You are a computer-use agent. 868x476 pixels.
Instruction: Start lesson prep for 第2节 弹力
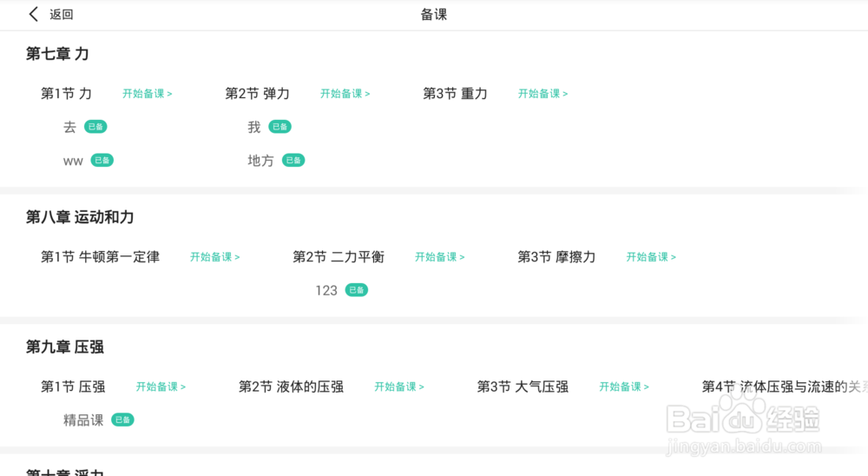point(345,94)
